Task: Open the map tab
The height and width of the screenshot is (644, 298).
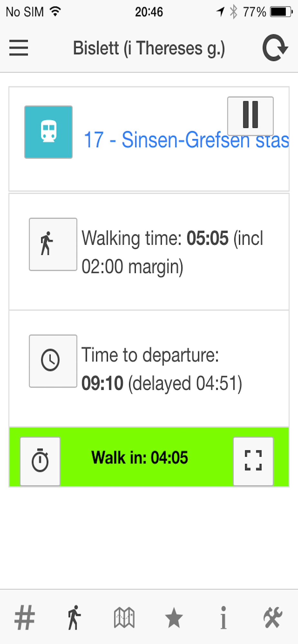Action: (124, 617)
